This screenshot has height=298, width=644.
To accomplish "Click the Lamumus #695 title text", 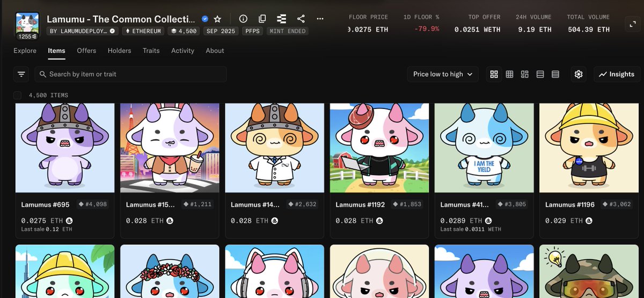I will pos(46,205).
